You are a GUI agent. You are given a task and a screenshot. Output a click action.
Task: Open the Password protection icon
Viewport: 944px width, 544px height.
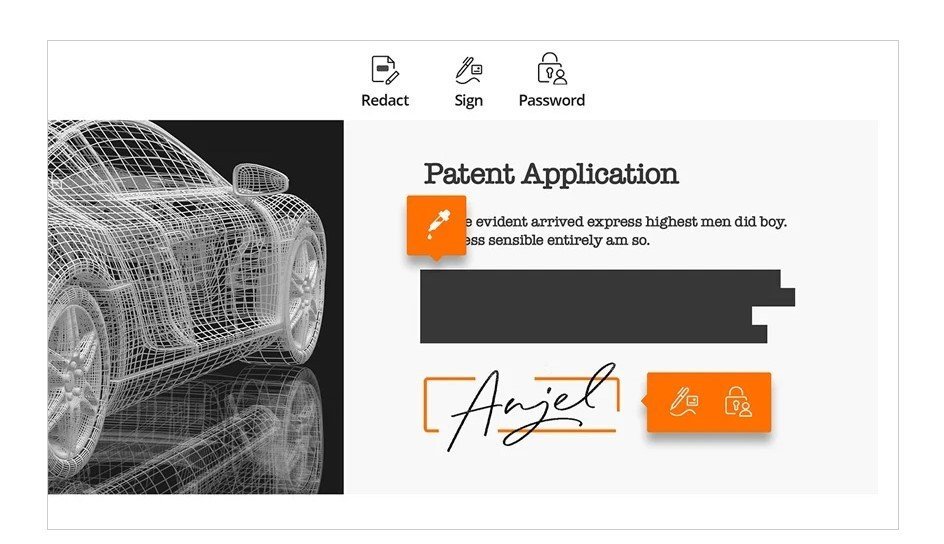point(551,69)
